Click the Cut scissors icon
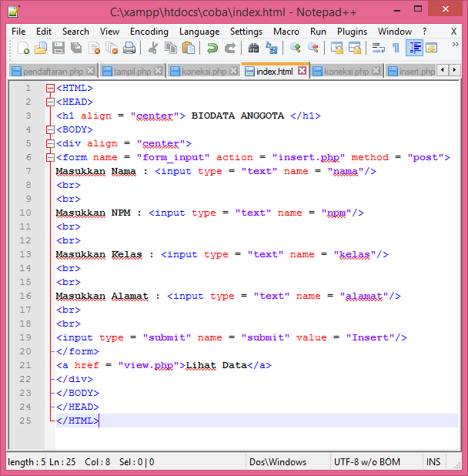This screenshot has width=468, height=476. coord(153,49)
